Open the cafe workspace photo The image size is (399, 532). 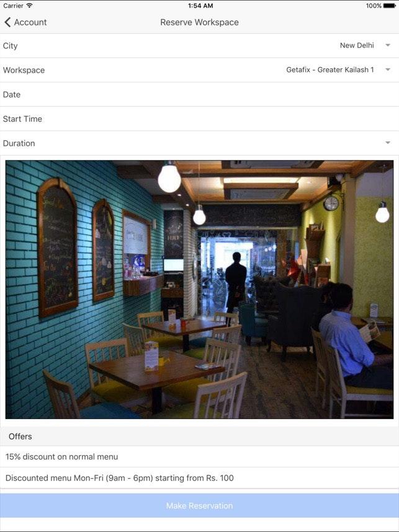pyautogui.click(x=199, y=290)
